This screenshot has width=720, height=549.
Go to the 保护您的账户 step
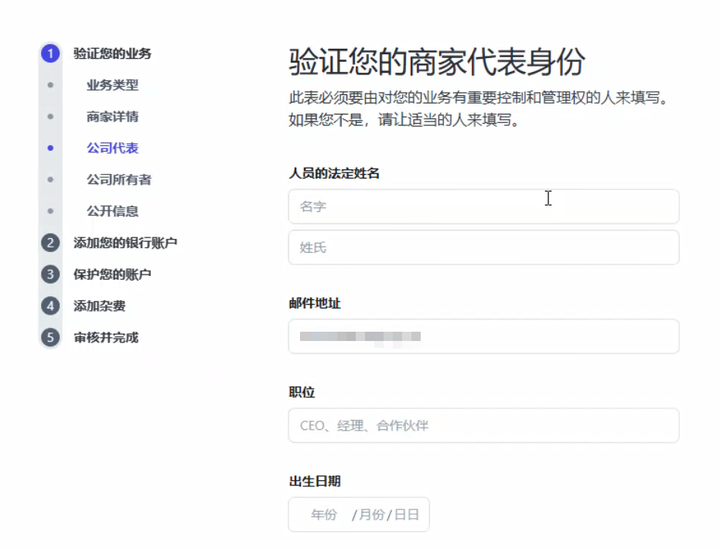click(x=112, y=274)
